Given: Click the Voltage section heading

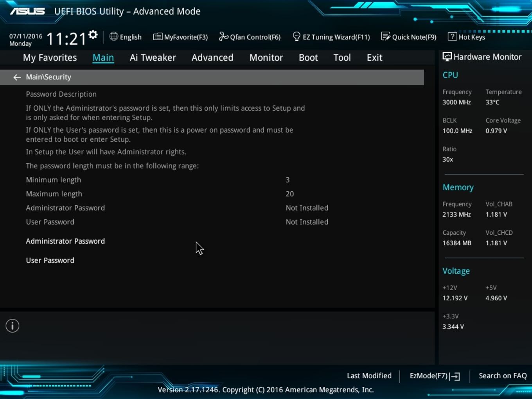Looking at the screenshot, I should 456,271.
